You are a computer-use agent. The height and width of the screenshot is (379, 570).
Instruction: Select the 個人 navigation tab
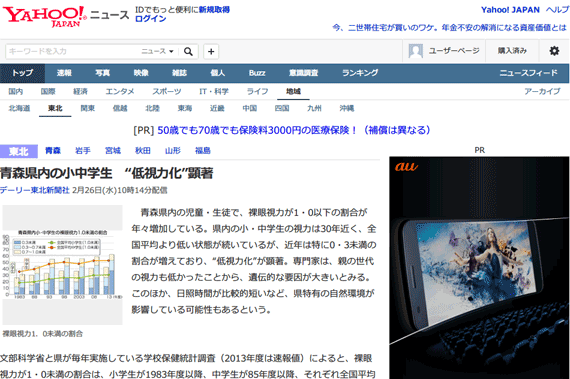click(217, 73)
